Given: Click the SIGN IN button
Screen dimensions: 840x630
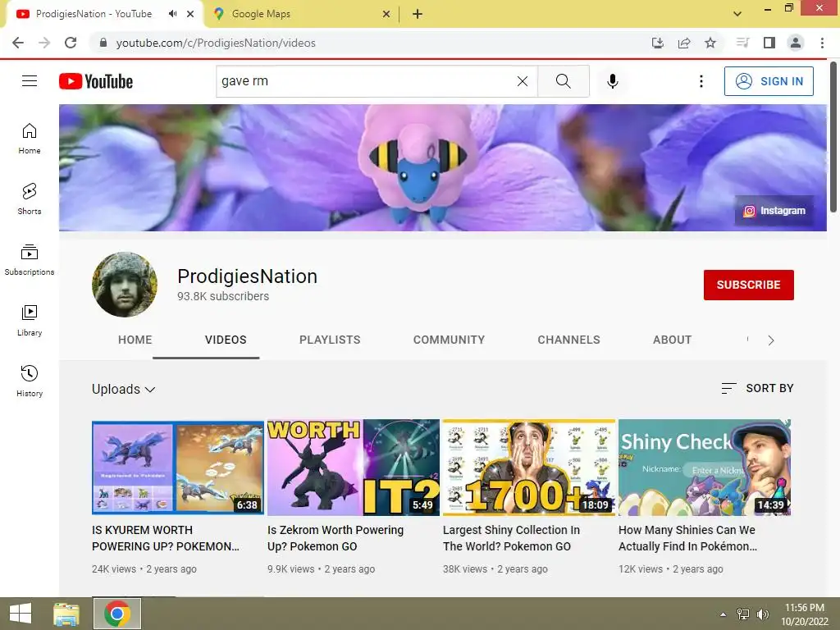Looking at the screenshot, I should 769,81.
